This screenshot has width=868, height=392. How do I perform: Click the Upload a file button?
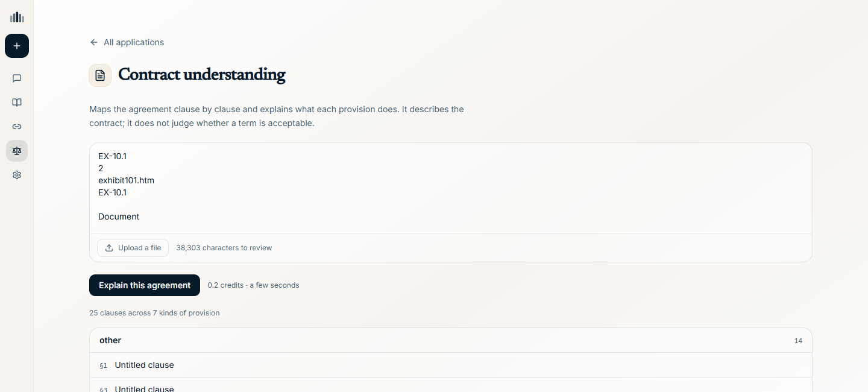(133, 248)
